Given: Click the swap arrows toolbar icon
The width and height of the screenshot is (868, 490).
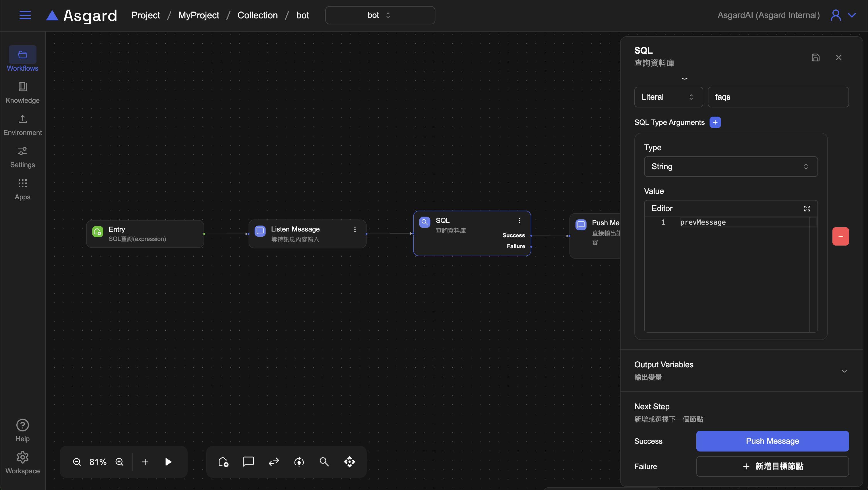Looking at the screenshot, I should [274, 462].
